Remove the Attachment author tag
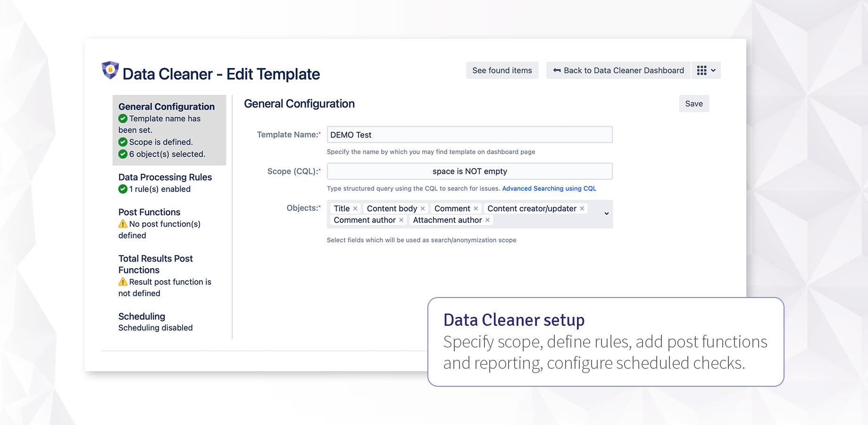Viewport: 868px width, 425px height. click(x=488, y=220)
